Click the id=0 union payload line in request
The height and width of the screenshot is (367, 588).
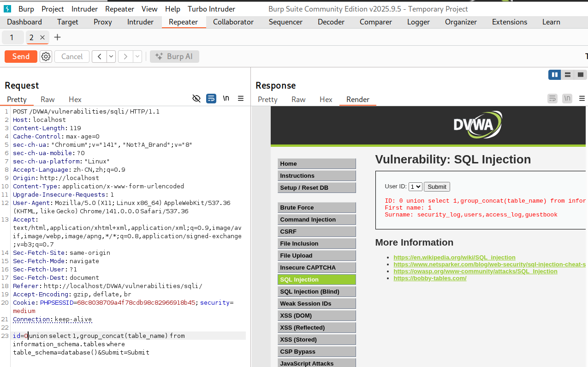pyautogui.click(x=99, y=336)
